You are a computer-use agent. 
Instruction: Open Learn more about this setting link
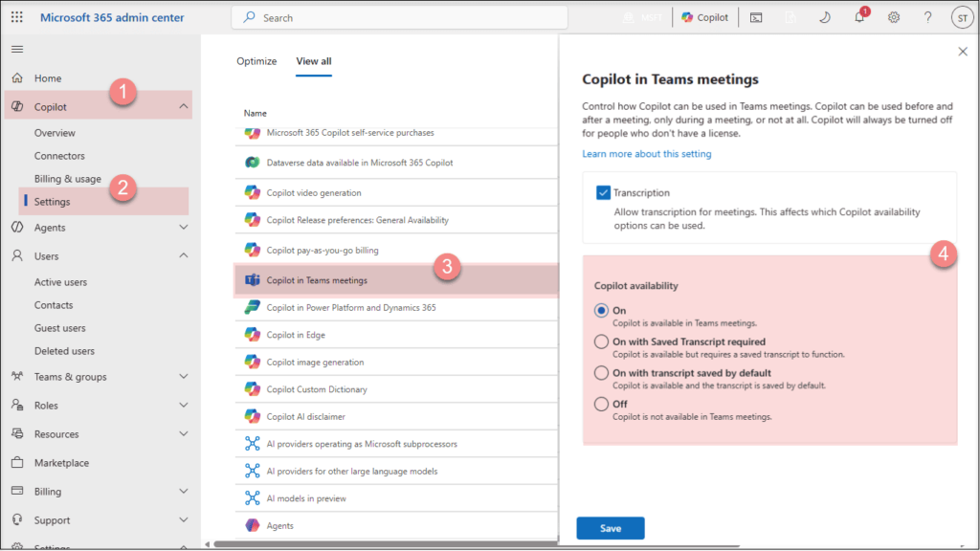(x=646, y=154)
